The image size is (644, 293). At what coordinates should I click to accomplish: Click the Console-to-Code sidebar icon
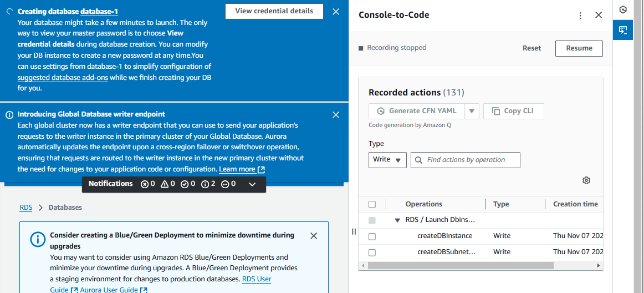click(623, 30)
